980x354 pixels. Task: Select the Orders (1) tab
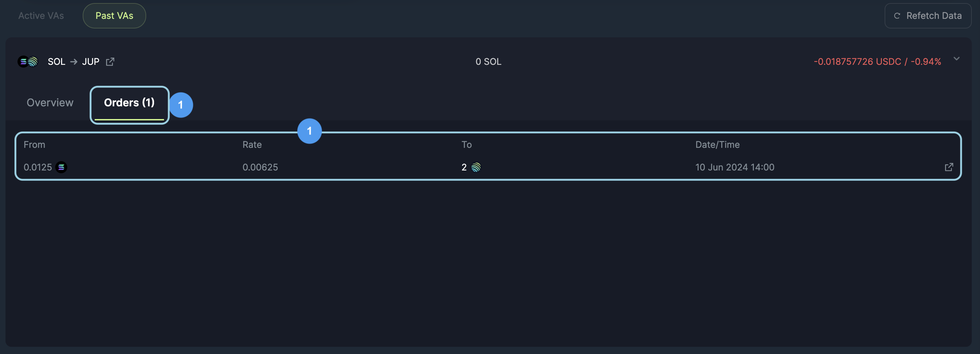click(x=129, y=103)
